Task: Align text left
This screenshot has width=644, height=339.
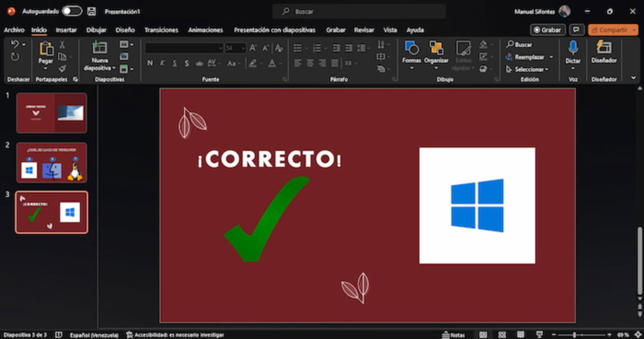Action: point(297,63)
